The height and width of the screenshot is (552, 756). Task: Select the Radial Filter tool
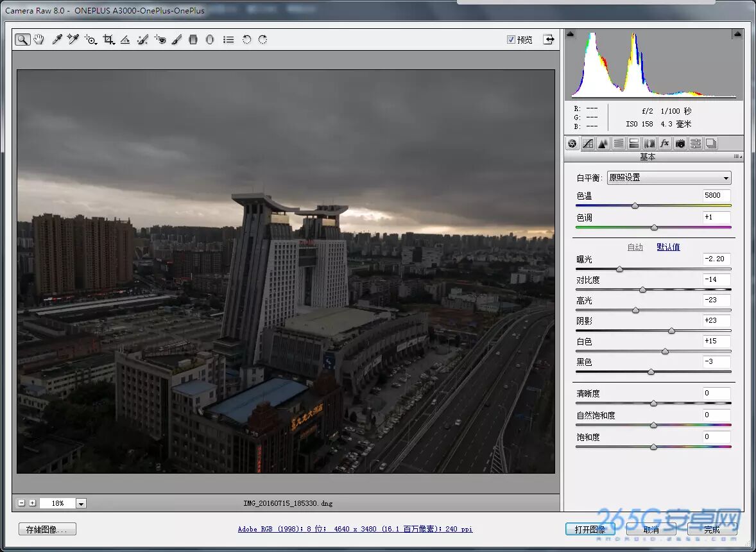pos(210,40)
